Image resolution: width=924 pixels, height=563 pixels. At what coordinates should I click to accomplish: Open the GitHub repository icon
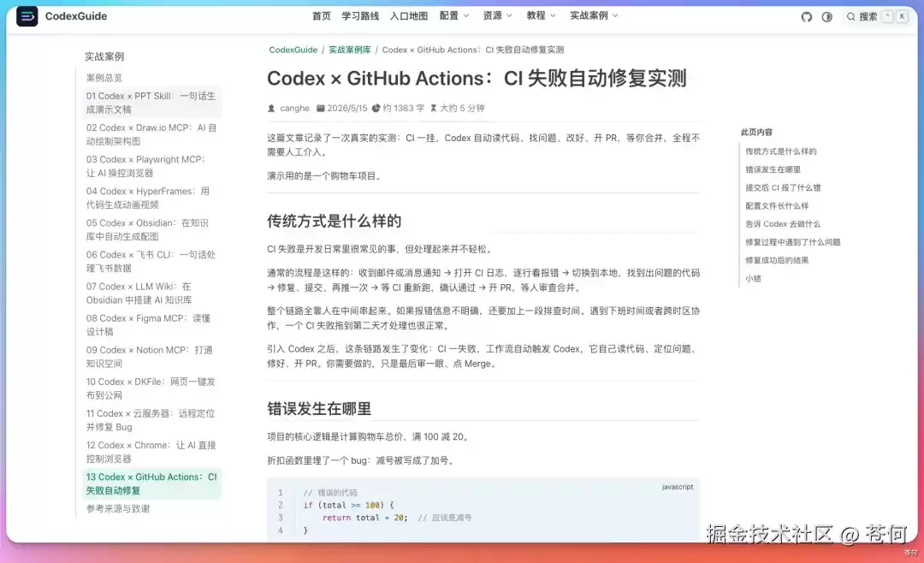click(806, 17)
